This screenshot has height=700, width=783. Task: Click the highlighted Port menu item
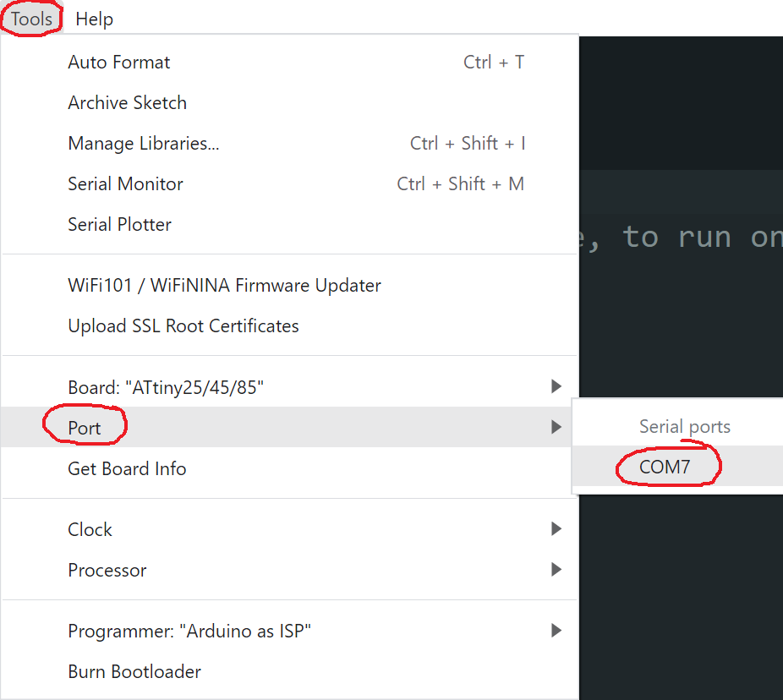85,428
